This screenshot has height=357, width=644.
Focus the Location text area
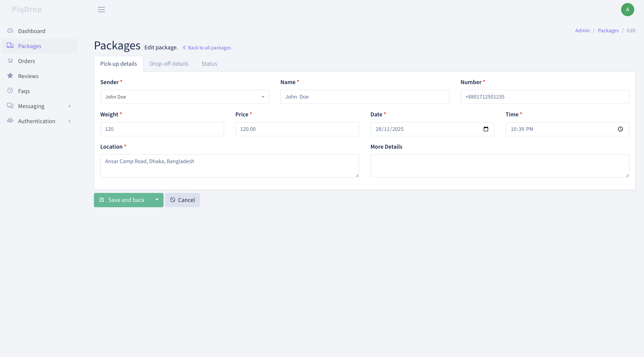pyautogui.click(x=229, y=166)
